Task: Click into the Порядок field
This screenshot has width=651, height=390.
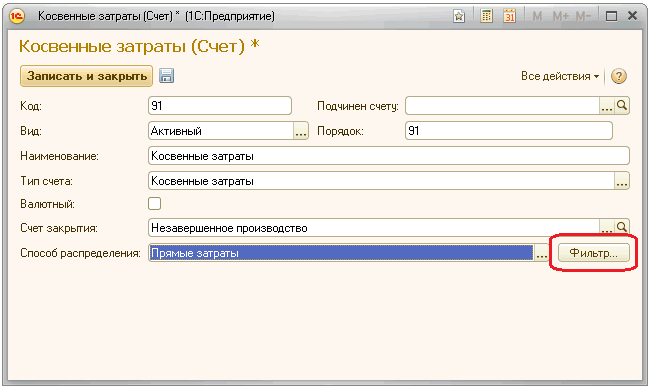Action: [509, 131]
